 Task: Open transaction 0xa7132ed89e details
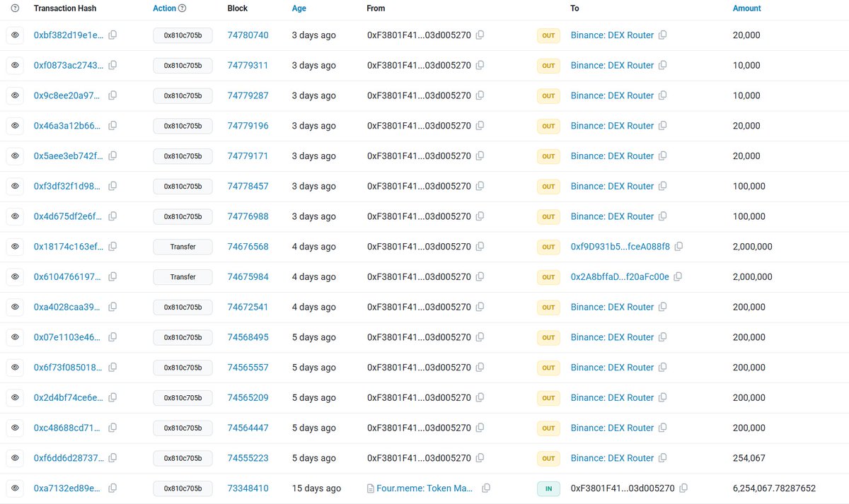click(69, 488)
